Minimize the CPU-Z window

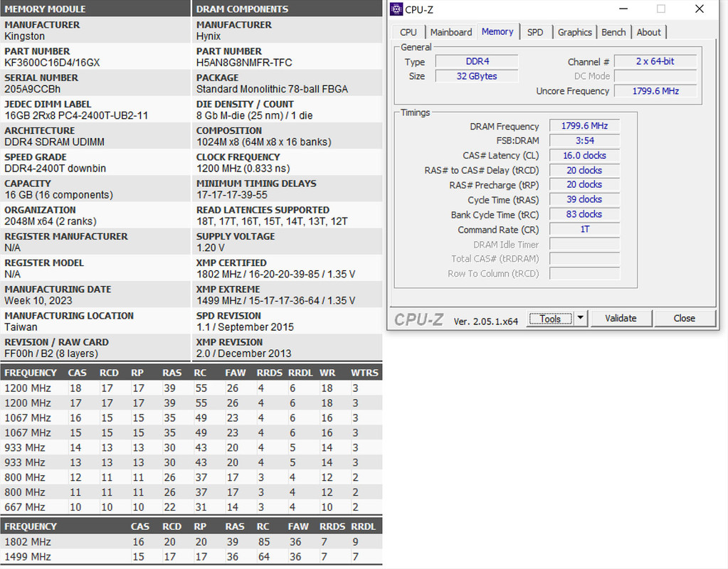(623, 9)
